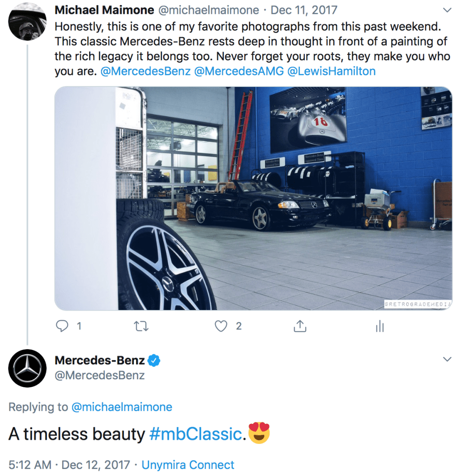Screen dimensions: 461x476
Task: Click the Mercedes-Benz blue verified badge
Action: [154, 360]
